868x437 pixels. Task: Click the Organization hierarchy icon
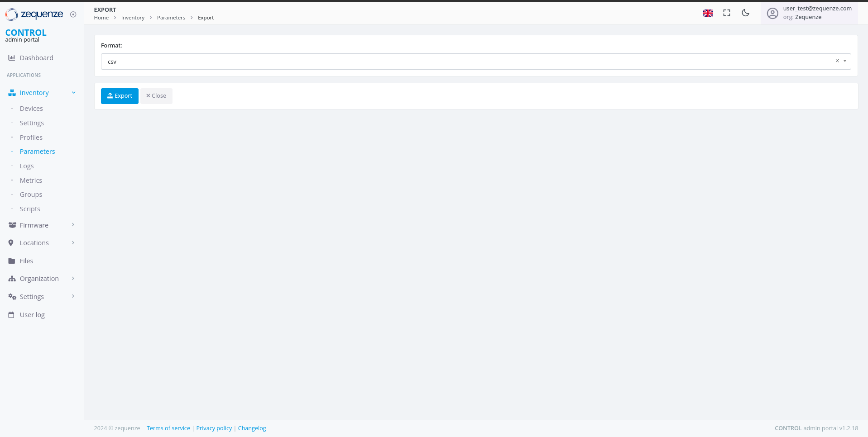click(11, 278)
